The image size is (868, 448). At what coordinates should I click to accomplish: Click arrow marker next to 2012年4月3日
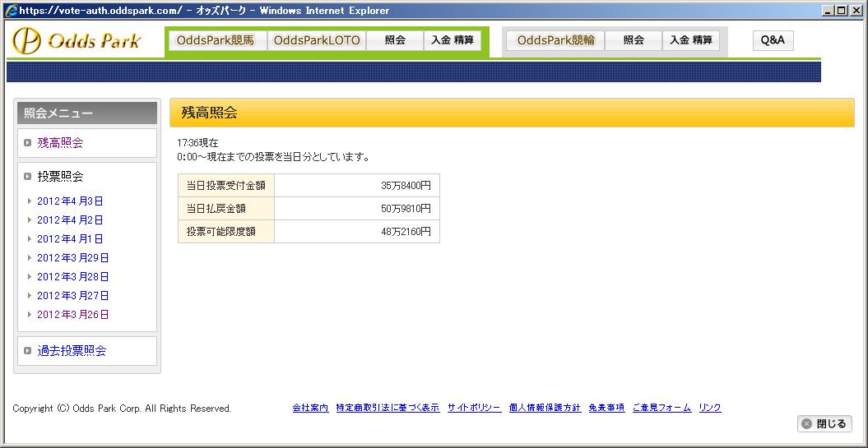30,201
